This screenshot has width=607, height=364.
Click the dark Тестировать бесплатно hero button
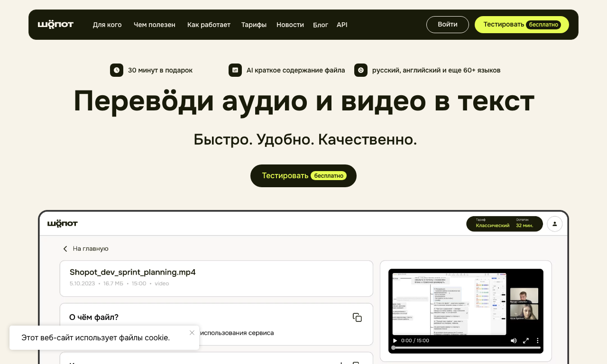303,176
